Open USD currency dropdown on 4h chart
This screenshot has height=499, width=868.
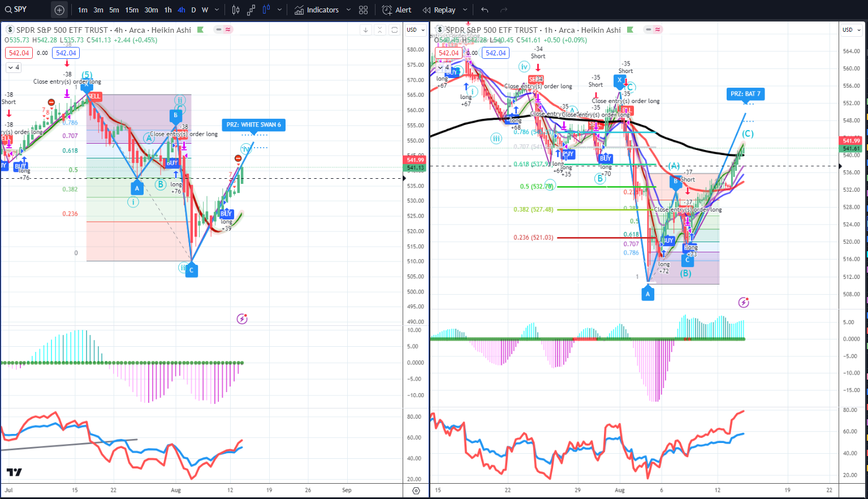point(416,30)
